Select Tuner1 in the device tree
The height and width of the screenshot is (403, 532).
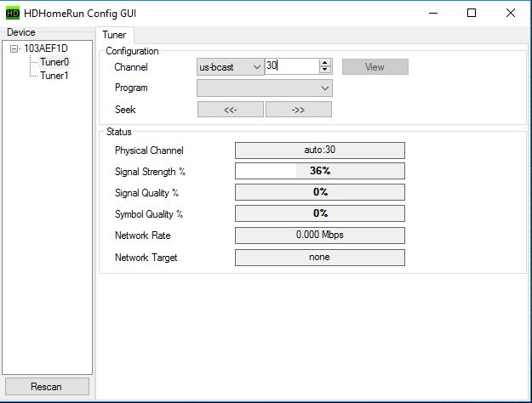[54, 76]
